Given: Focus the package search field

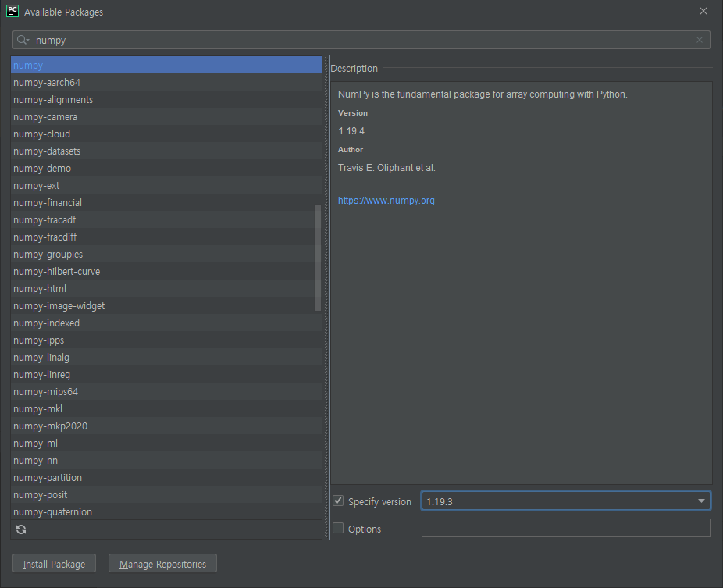Looking at the screenshot, I should [361, 40].
